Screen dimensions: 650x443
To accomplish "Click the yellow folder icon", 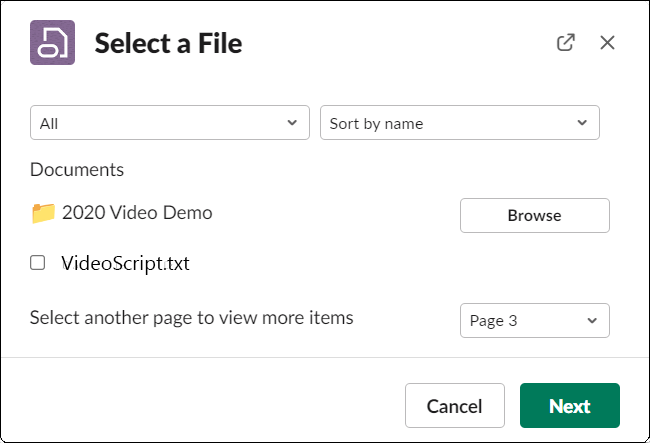I will pyautogui.click(x=43, y=213).
